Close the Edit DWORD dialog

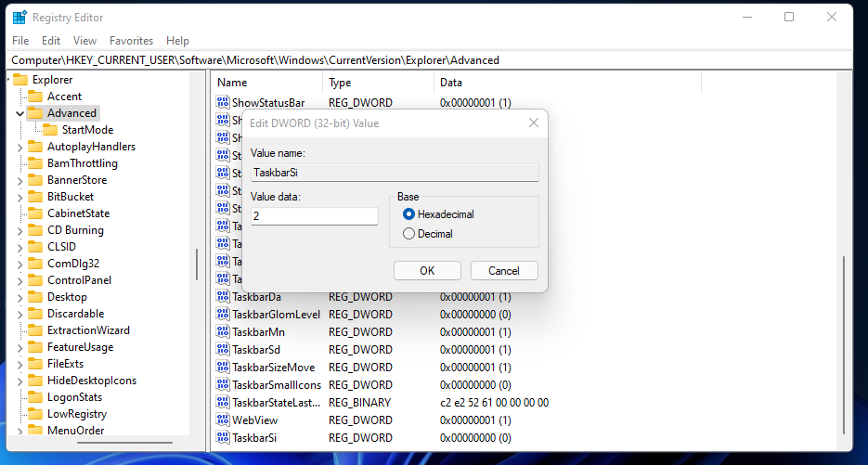[534, 123]
